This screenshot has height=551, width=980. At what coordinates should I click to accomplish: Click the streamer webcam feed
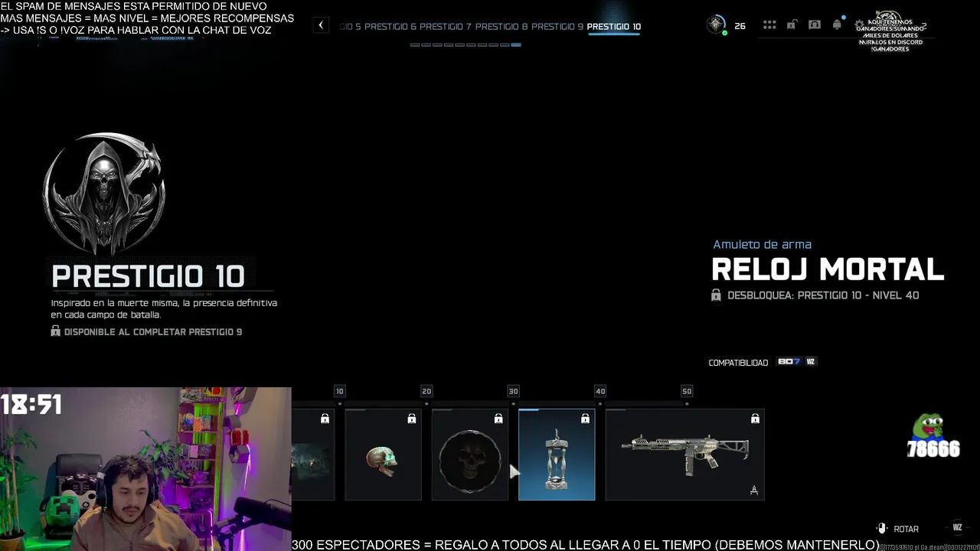(x=145, y=469)
